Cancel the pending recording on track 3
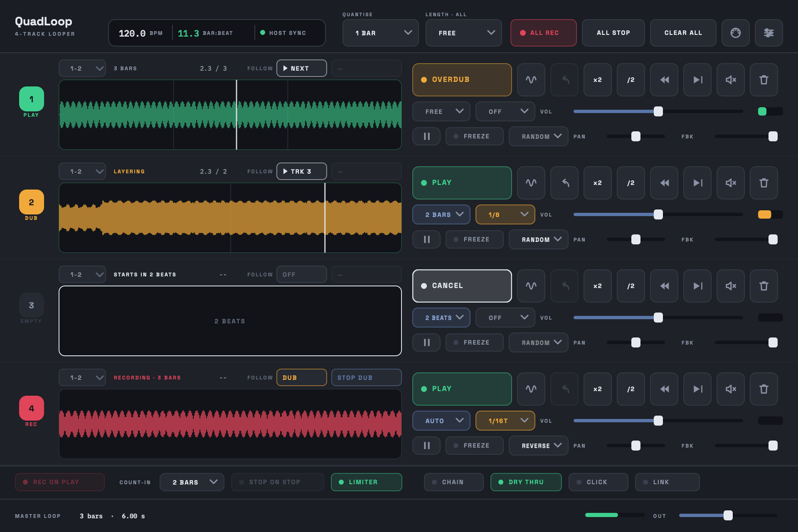798x532 pixels. click(x=462, y=286)
